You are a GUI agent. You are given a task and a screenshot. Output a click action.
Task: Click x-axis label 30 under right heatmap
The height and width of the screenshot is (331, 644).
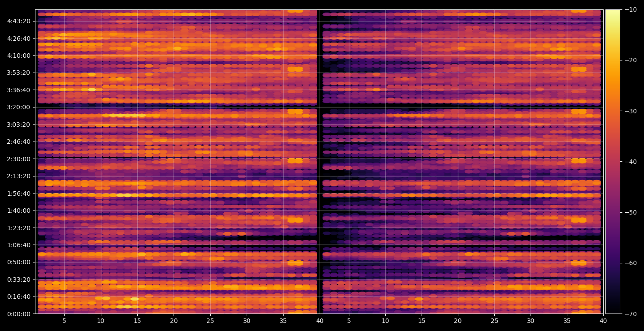point(531,321)
